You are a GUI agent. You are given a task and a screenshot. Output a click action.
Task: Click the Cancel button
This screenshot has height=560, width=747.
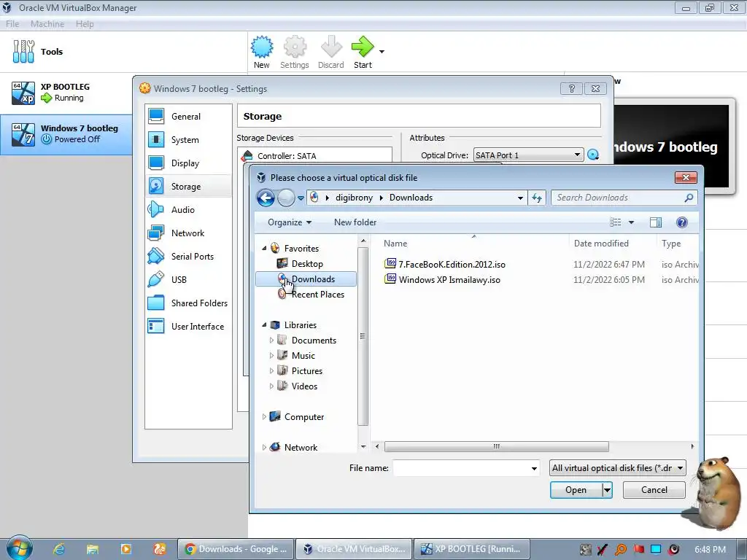[654, 490]
